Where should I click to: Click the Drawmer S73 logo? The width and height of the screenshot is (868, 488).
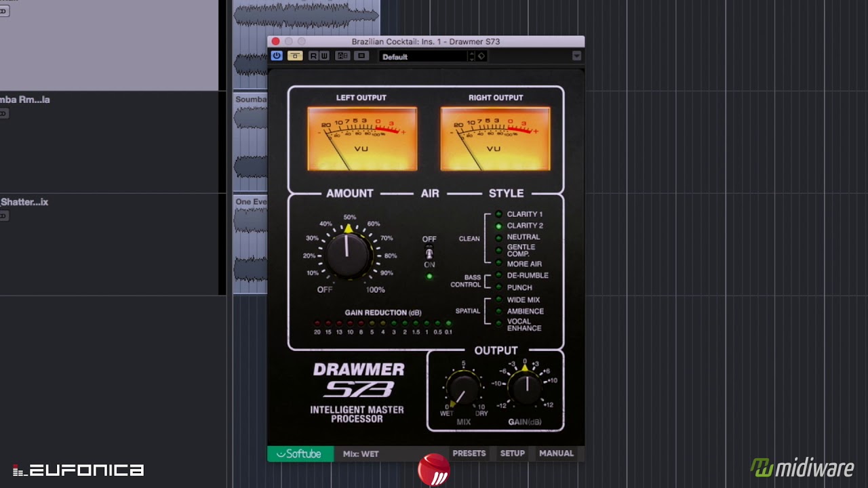click(x=358, y=381)
